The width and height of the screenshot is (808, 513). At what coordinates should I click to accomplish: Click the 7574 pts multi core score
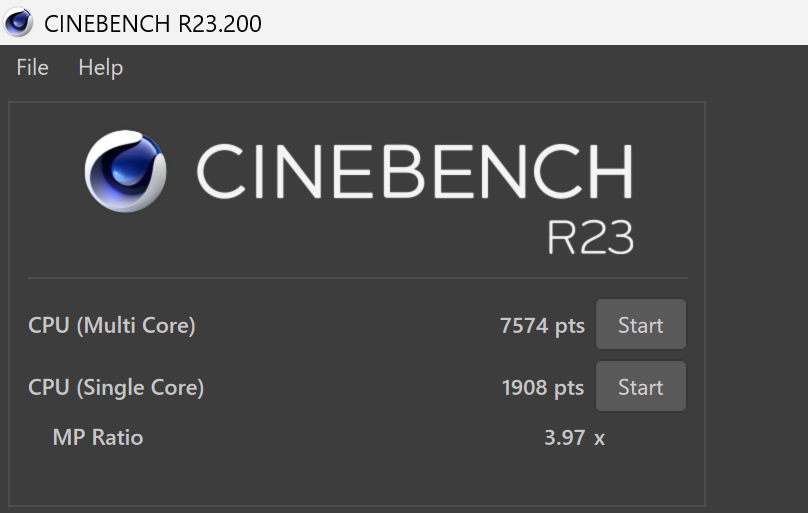pos(542,325)
